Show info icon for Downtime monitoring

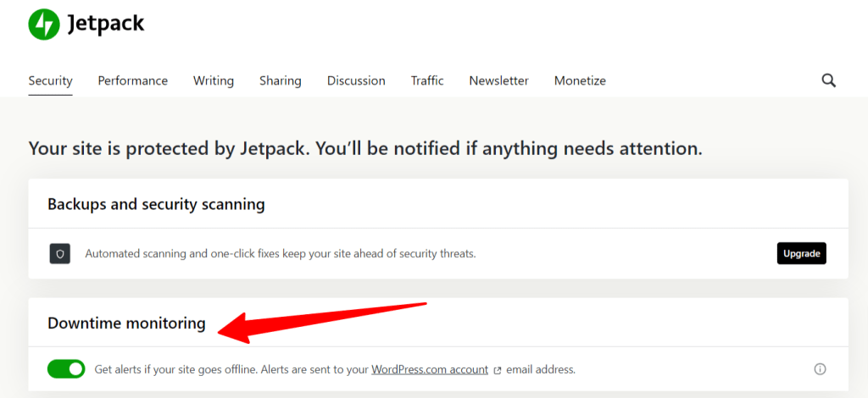pyautogui.click(x=820, y=369)
